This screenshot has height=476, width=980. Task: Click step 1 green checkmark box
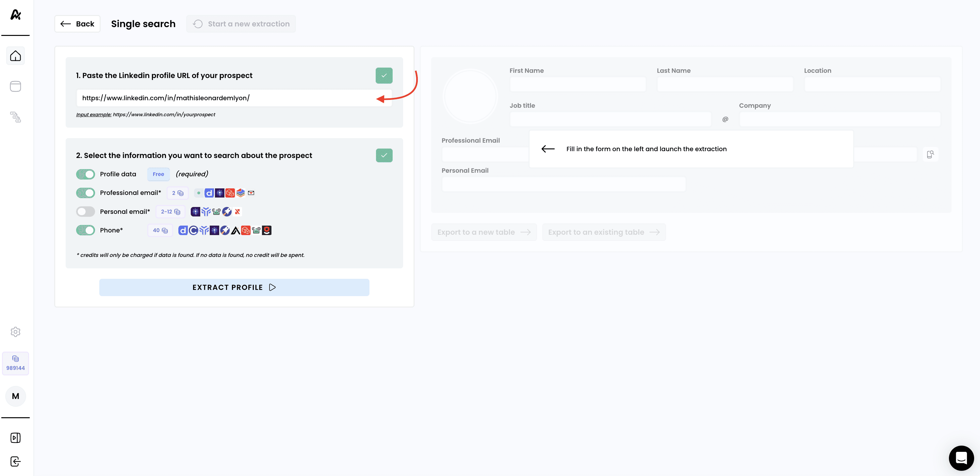[384, 75]
